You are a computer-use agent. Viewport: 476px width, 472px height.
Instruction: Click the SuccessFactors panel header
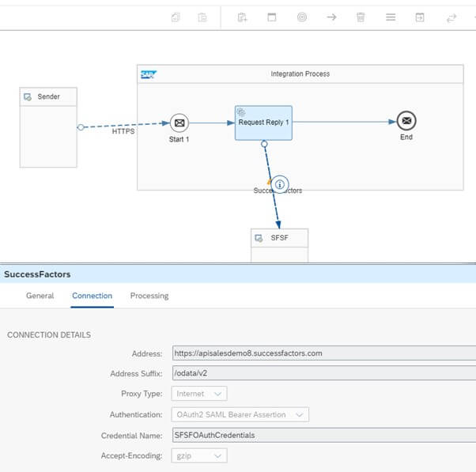pyautogui.click(x=238, y=274)
